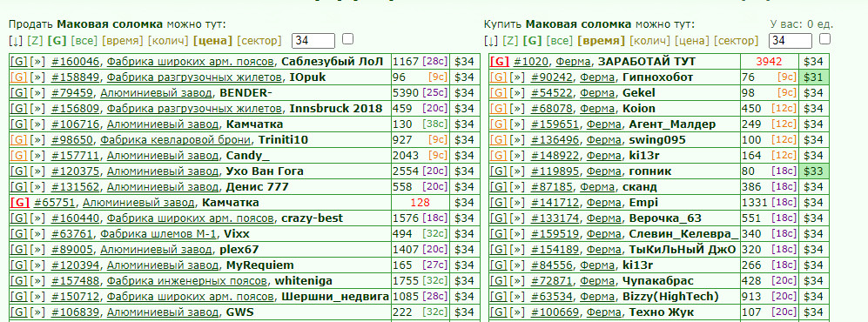Image resolution: width=868 pixels, height=322 pixels.
Task: Click the orange [G] marker in the Candy_ row
Action: [19, 156]
